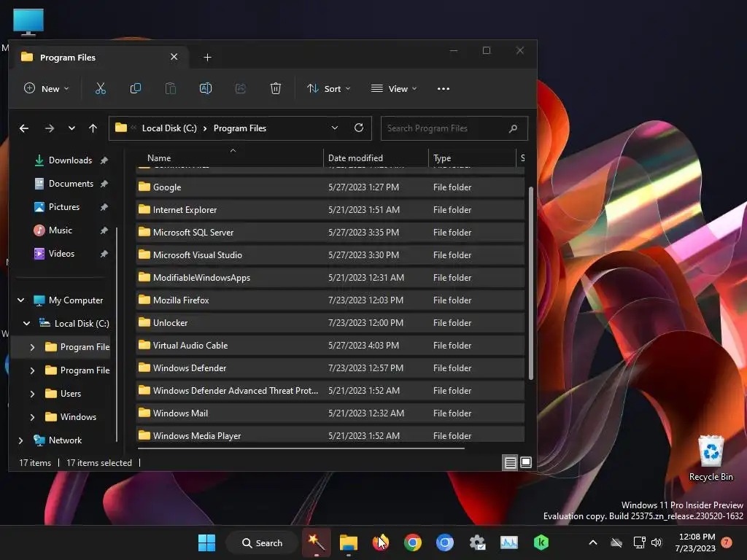The image size is (747, 560).
Task: Expand the Windows folder tree node
Action: coord(32,417)
